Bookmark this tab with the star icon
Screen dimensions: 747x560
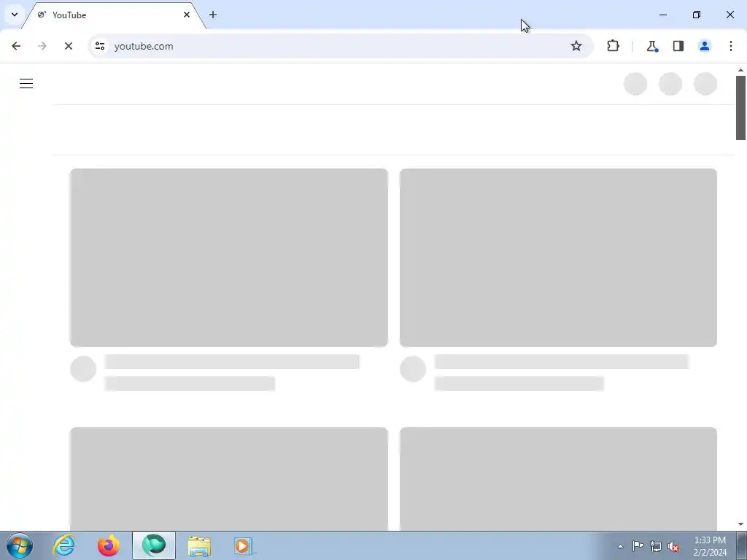(x=576, y=46)
